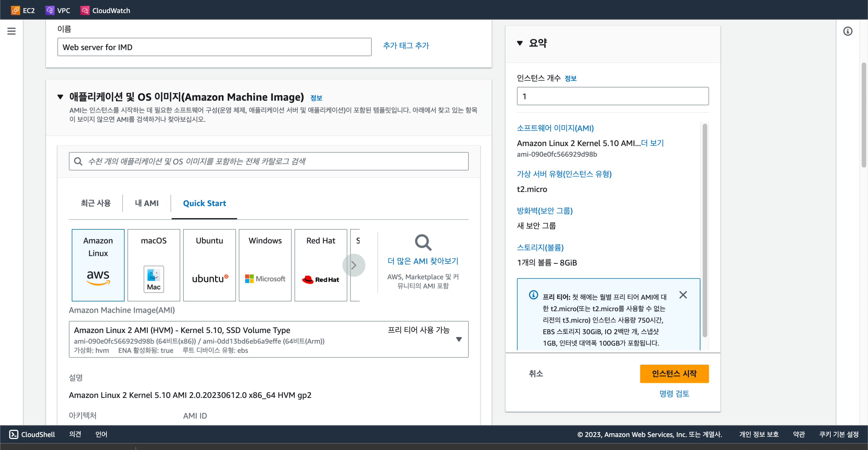Open the hamburger navigation menu
This screenshot has width=868, height=450.
tap(12, 31)
